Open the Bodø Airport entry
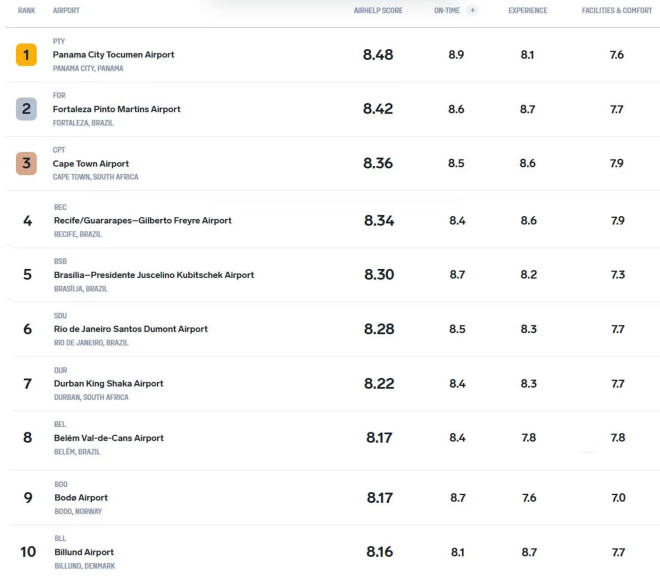 click(x=81, y=498)
